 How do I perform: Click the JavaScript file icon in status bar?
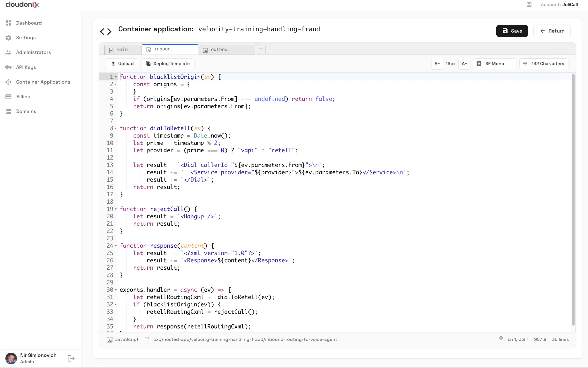(x=110, y=340)
